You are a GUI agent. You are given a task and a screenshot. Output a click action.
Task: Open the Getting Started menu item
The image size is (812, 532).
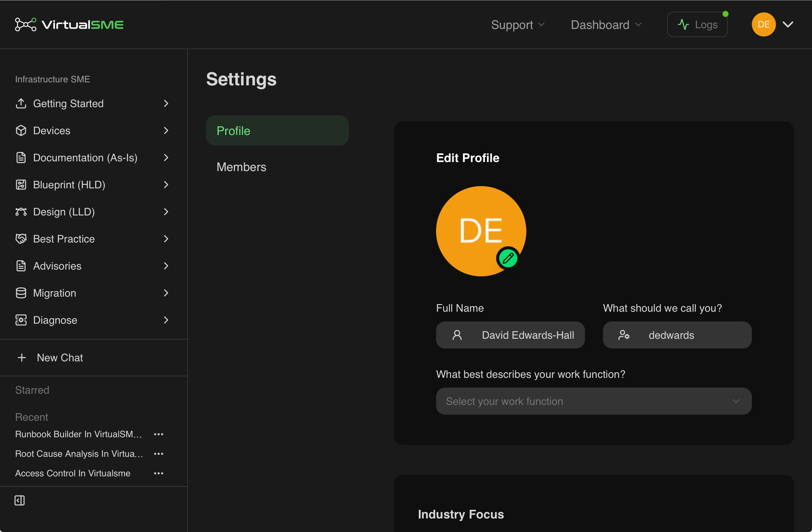coord(93,103)
